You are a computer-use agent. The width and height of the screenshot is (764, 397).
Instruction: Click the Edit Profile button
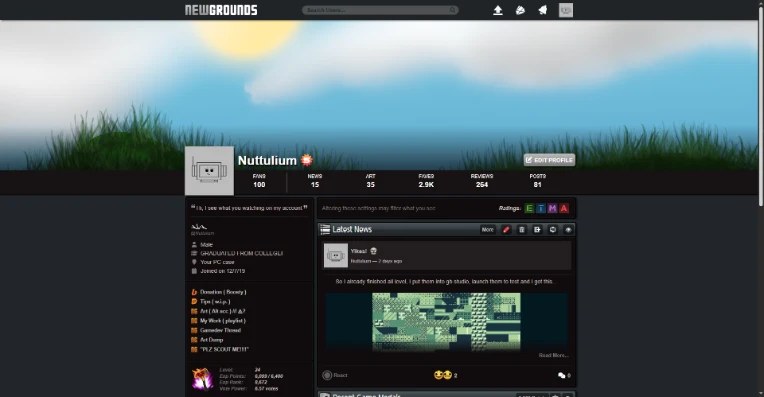[549, 160]
